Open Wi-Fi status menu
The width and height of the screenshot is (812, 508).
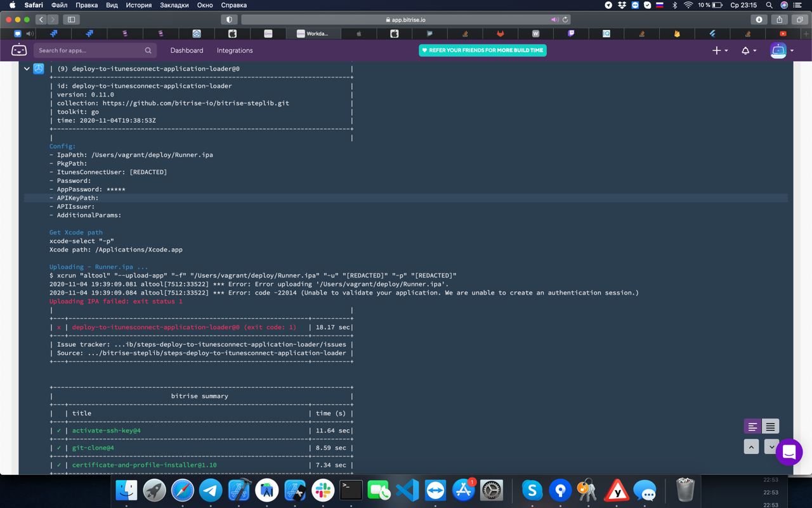tap(688, 5)
